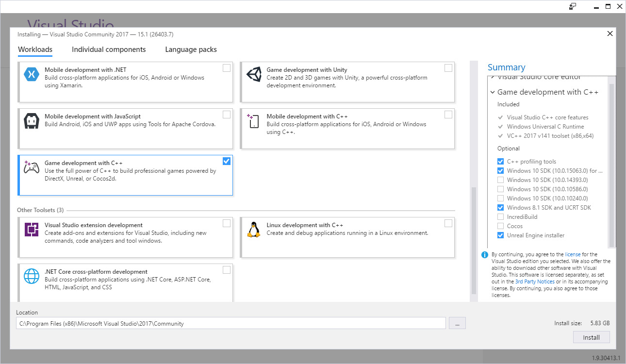Click the Install button
Viewport: 626px width, 364px height.
click(591, 337)
